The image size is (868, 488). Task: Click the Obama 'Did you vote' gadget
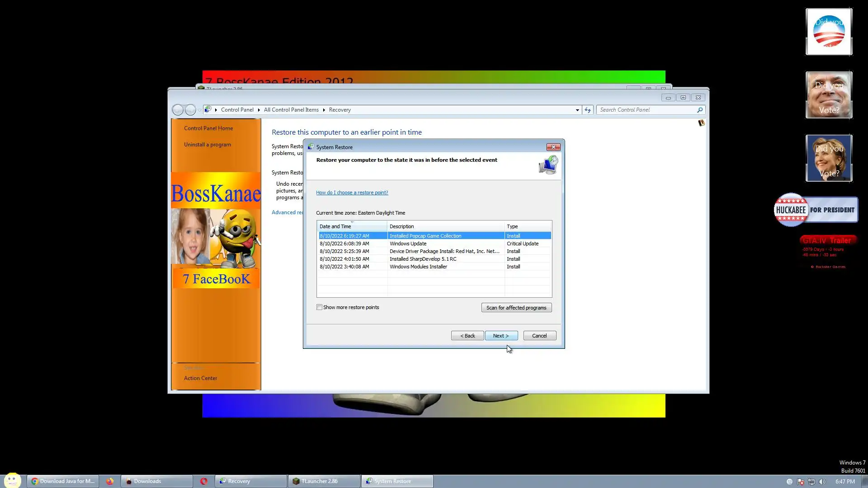pos(829,32)
